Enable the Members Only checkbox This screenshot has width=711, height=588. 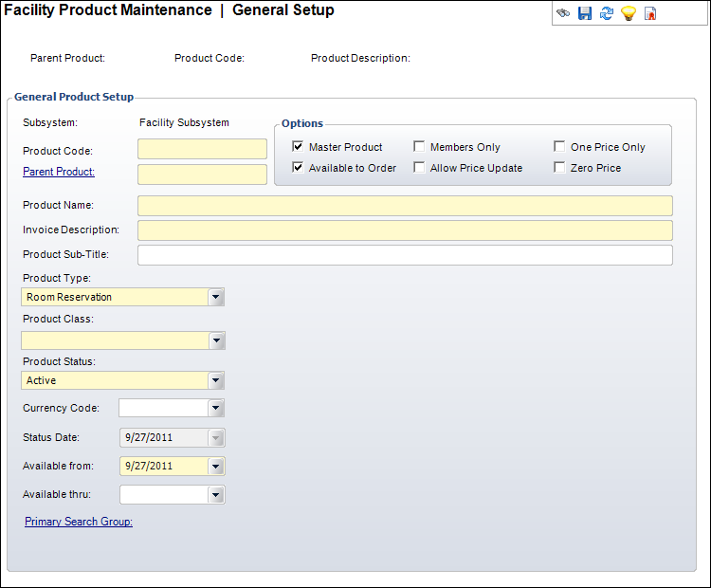tap(420, 147)
